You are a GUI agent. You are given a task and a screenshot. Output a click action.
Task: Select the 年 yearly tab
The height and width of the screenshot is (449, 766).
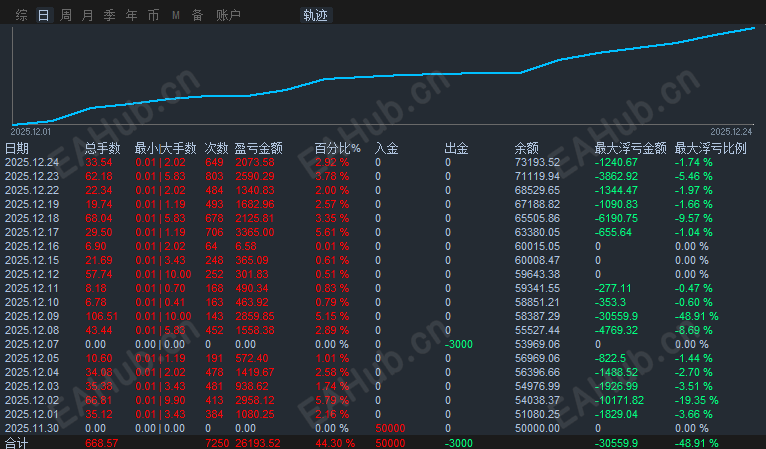coord(131,15)
